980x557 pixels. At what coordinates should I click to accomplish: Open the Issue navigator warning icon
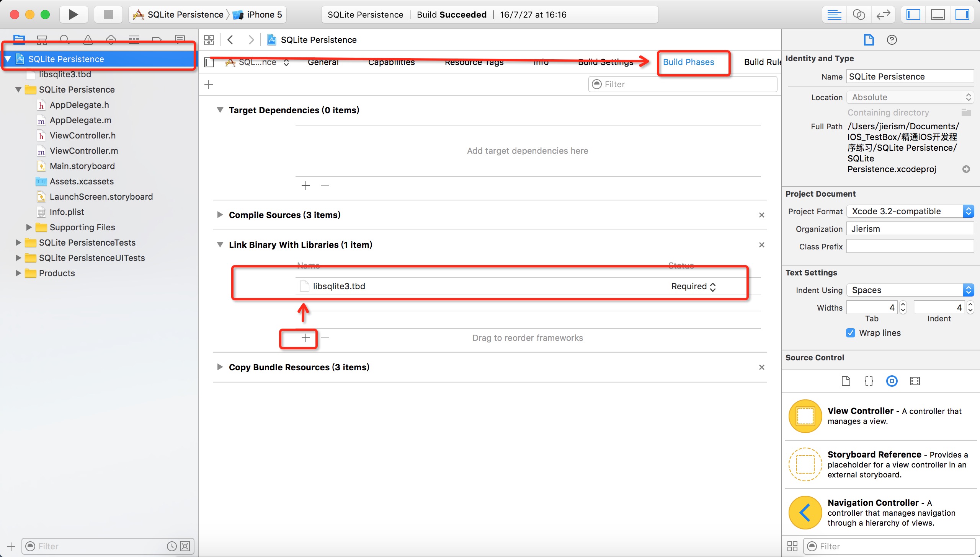(x=88, y=39)
